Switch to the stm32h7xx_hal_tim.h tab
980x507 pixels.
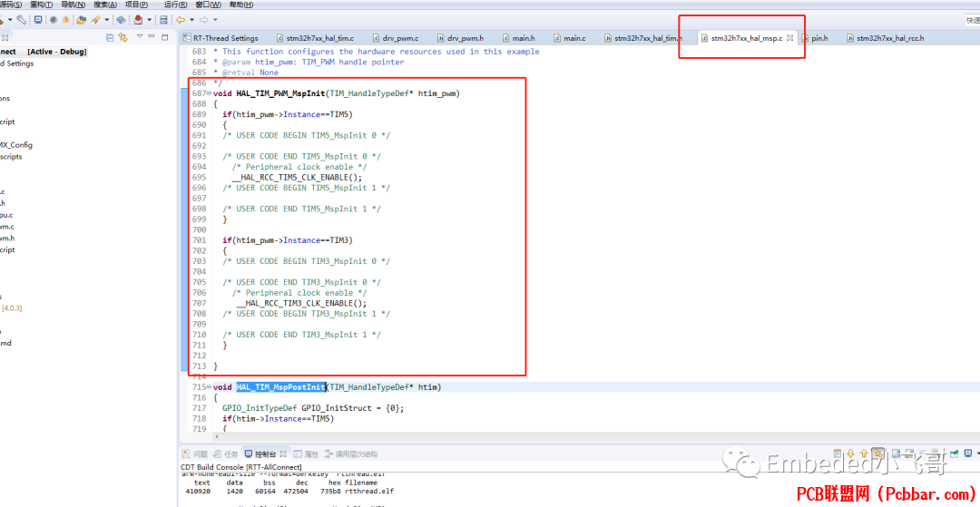point(642,38)
